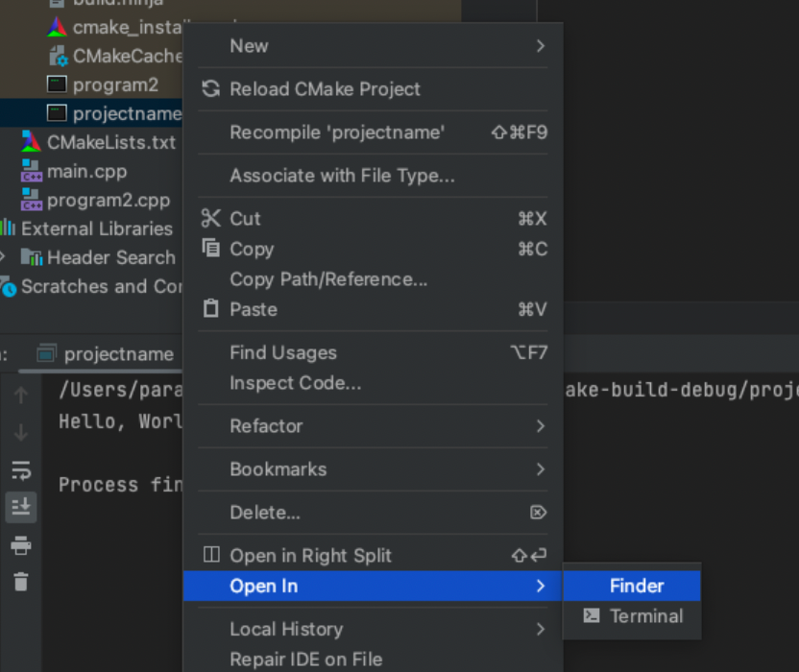Click the Up the stack trace arrow
This screenshot has width=799, height=672.
pos(21,395)
